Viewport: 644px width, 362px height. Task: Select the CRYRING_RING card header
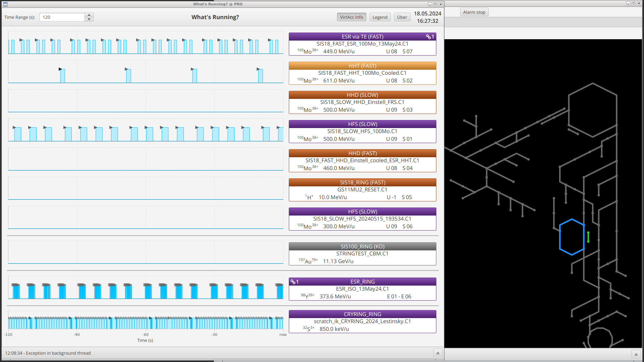pyautogui.click(x=362, y=314)
